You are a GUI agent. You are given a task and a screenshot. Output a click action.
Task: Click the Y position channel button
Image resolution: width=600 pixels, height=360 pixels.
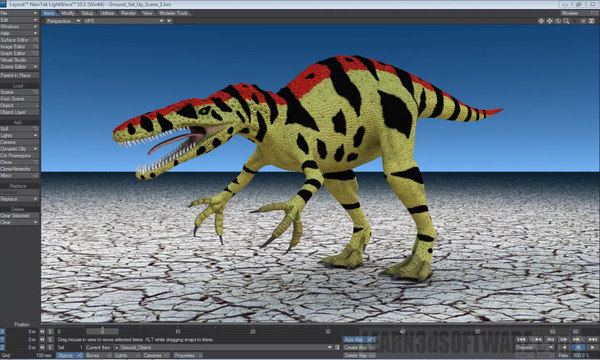[x=3, y=339]
